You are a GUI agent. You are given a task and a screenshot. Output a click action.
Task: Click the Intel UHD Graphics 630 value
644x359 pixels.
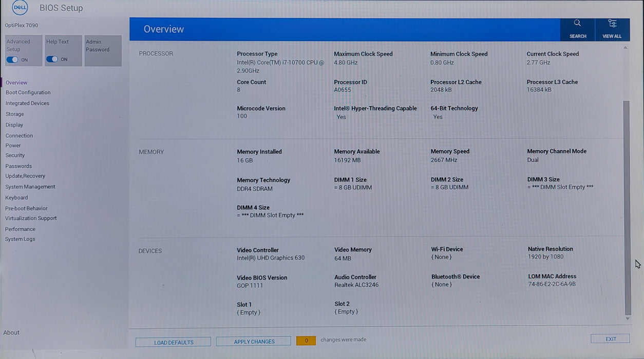[271, 258]
